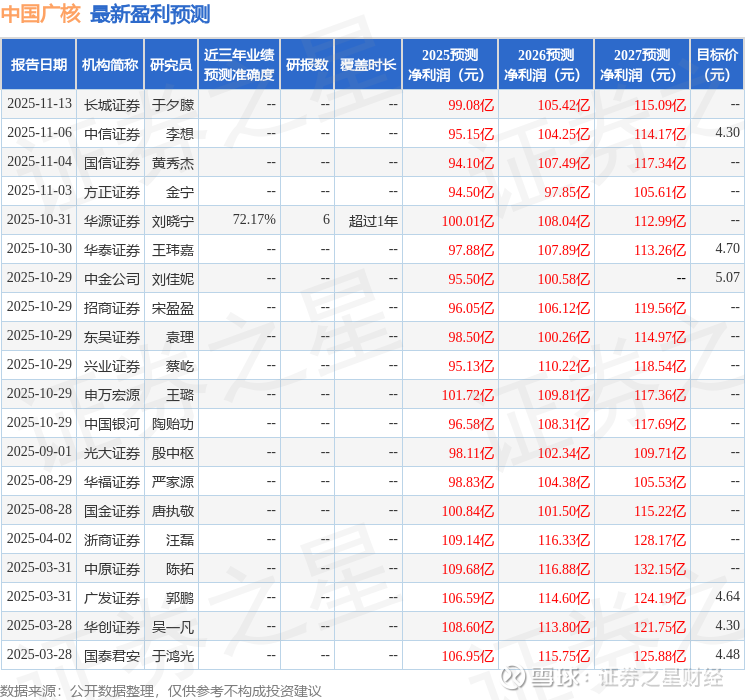Image resolution: width=745 pixels, height=700 pixels.
Task: Click the 最新盈利预测 heading
Action: pyautogui.click(x=150, y=14)
